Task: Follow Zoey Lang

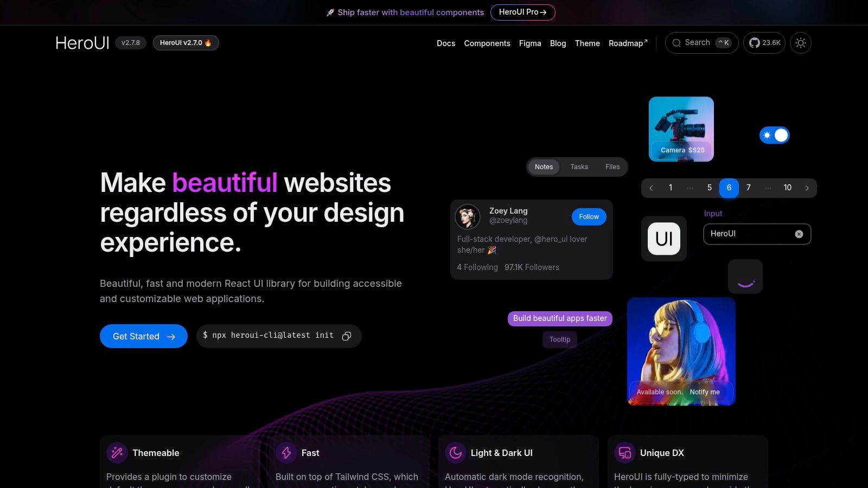Action: tap(589, 217)
